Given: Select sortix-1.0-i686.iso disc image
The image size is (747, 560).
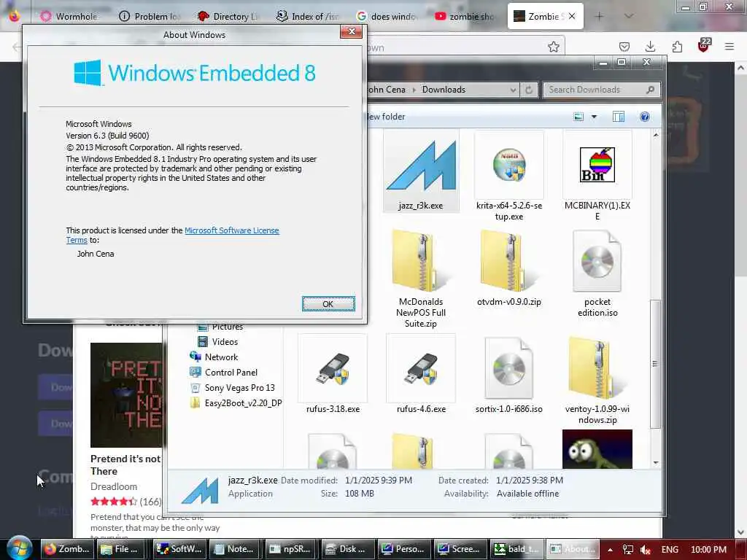Looking at the screenshot, I should click(x=508, y=367).
